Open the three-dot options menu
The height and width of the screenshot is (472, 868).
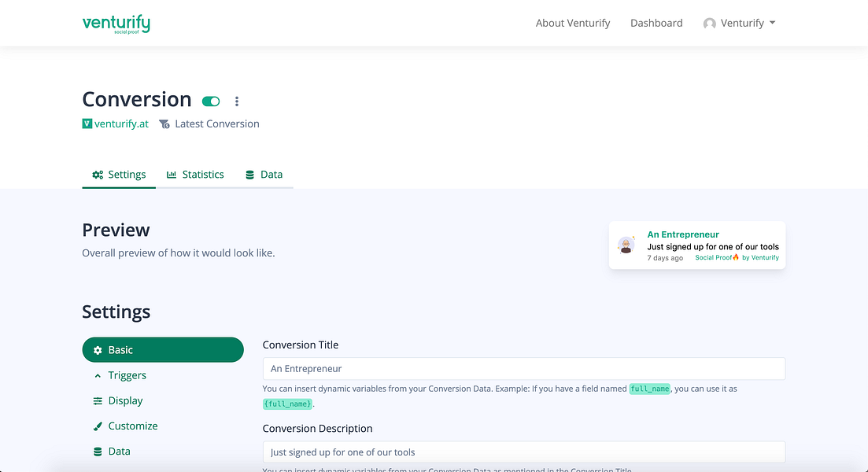[236, 101]
